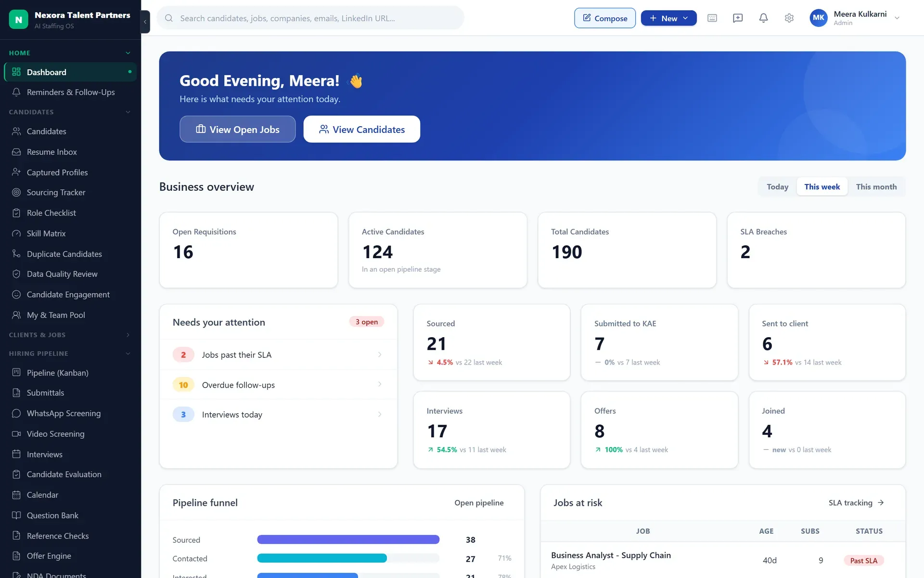
Task: Select the This week range tab
Action: point(822,187)
